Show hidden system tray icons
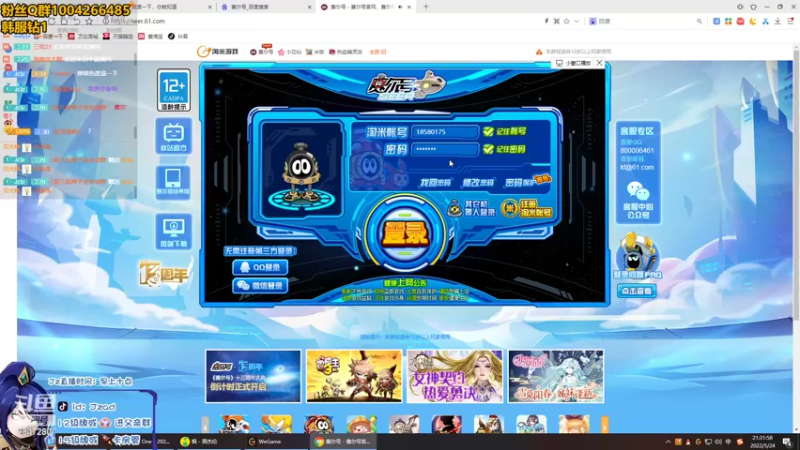This screenshot has height=450, width=800. point(668,442)
